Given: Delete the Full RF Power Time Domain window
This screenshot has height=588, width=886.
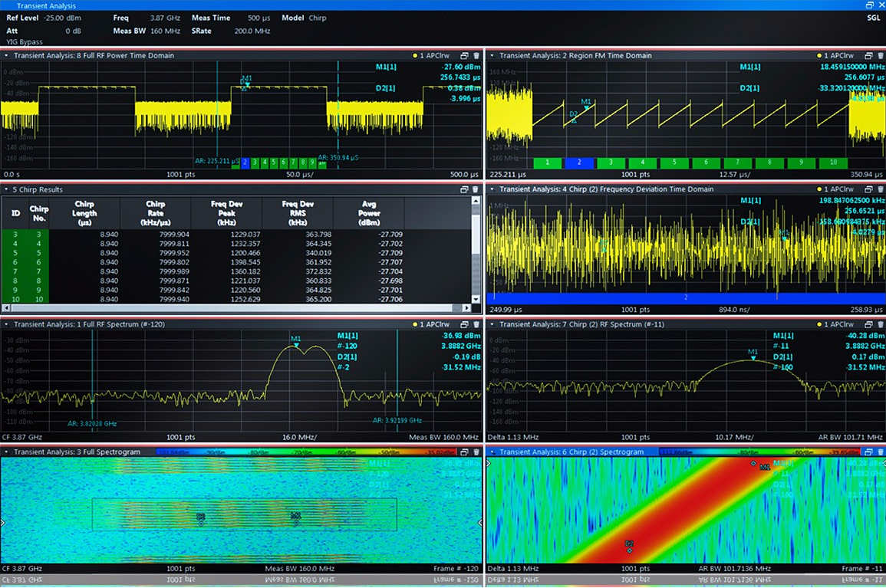Looking at the screenshot, I should [476, 55].
